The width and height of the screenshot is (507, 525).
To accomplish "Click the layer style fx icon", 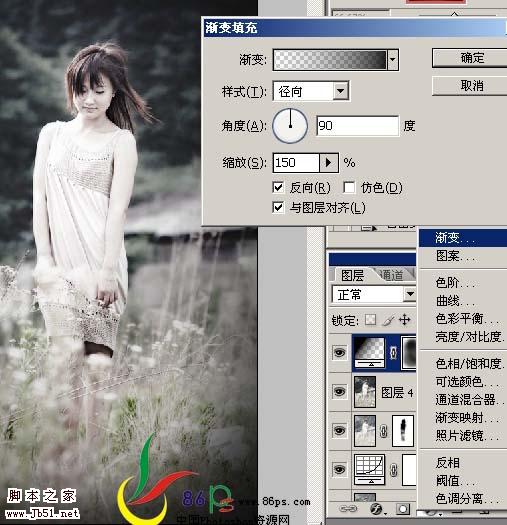I will 377,509.
